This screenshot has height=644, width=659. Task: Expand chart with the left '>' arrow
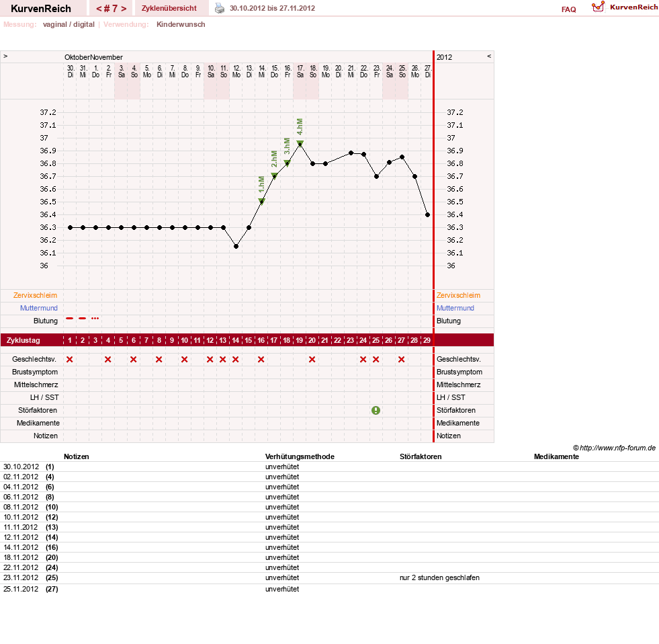click(x=5, y=56)
